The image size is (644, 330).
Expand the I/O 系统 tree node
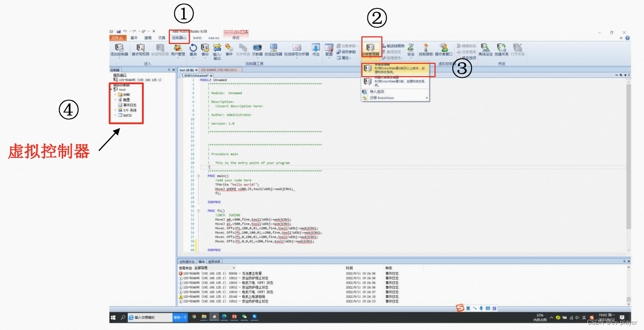pos(116,110)
